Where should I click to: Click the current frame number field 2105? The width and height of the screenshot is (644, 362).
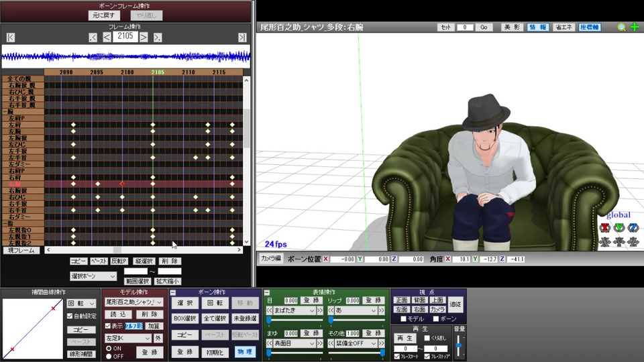coord(125,36)
